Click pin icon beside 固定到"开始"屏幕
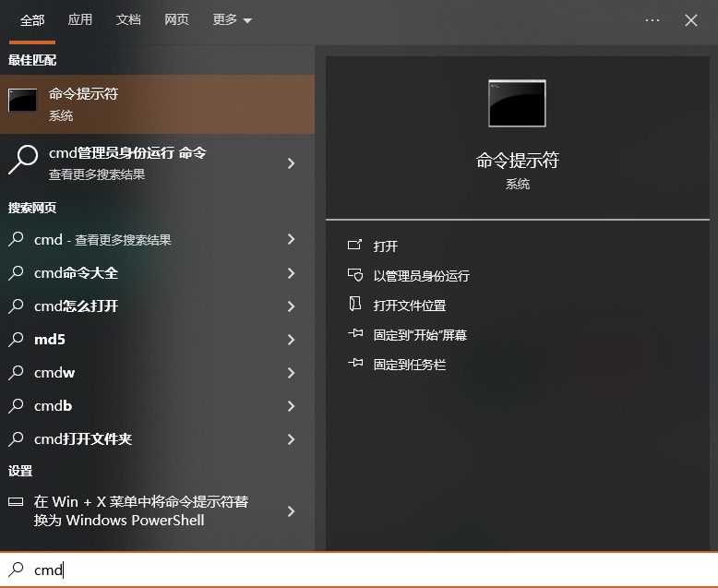The width and height of the screenshot is (718, 588). [x=355, y=333]
